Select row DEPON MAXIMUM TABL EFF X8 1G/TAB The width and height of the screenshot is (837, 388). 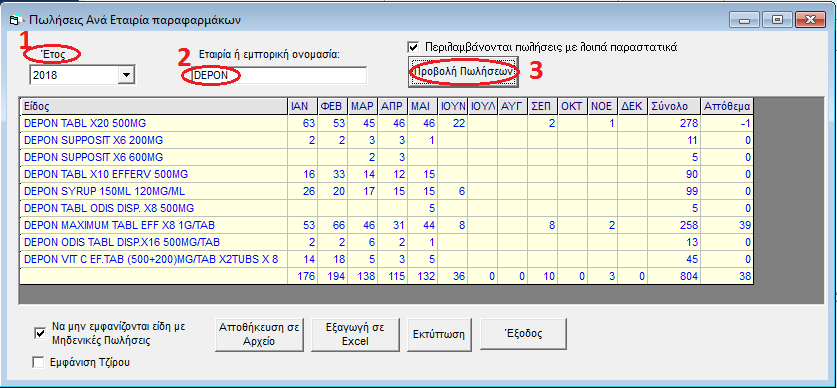click(x=386, y=225)
